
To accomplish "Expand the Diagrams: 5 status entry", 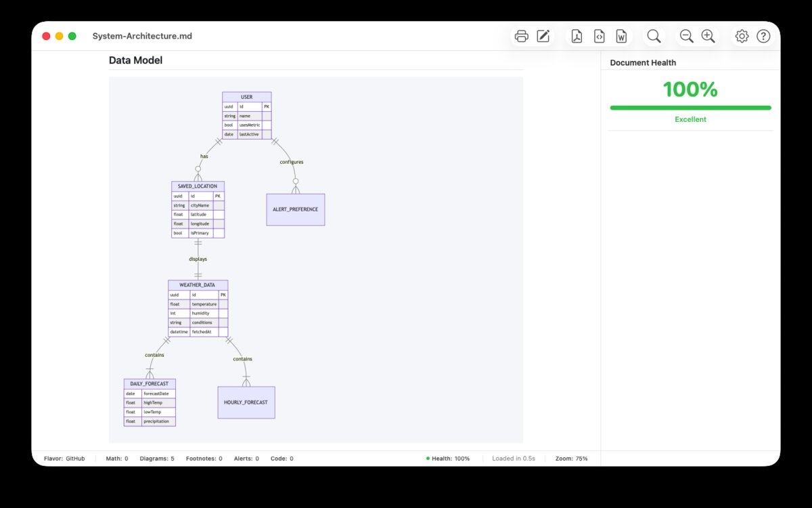I will tap(157, 458).
